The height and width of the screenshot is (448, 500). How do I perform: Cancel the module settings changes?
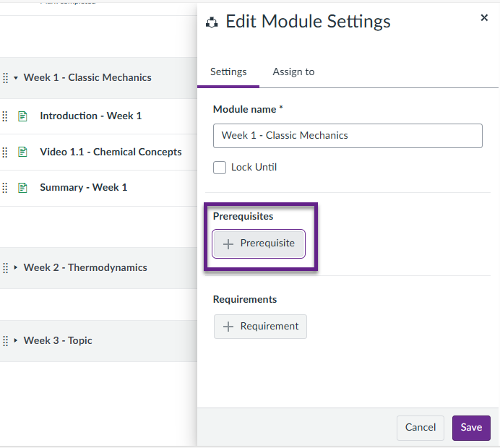coord(421,428)
